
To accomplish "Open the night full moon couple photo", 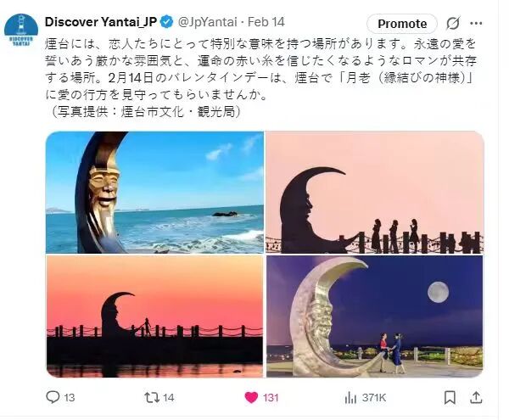I will click(x=375, y=316).
